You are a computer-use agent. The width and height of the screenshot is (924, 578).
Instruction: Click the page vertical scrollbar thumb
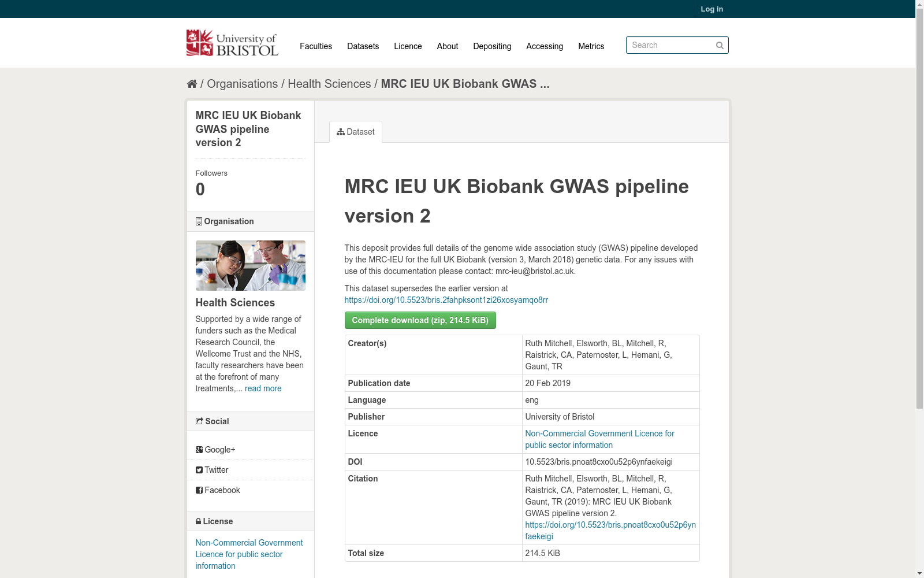pyautogui.click(x=919, y=208)
